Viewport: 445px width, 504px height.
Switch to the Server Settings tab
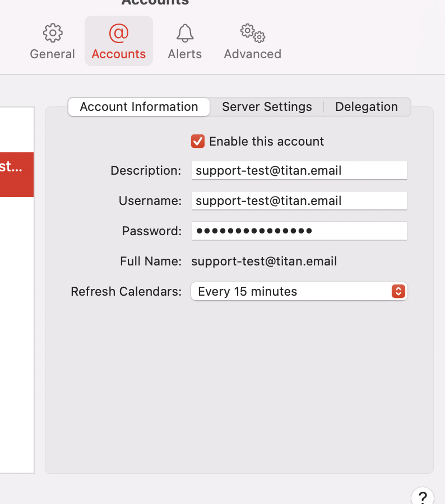[267, 107]
